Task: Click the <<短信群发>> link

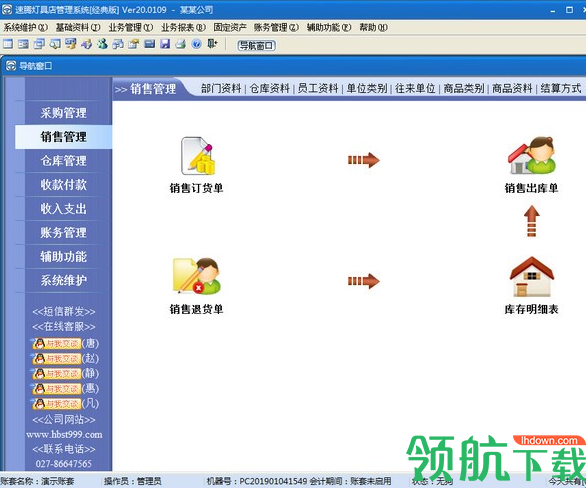Action: 64,311
